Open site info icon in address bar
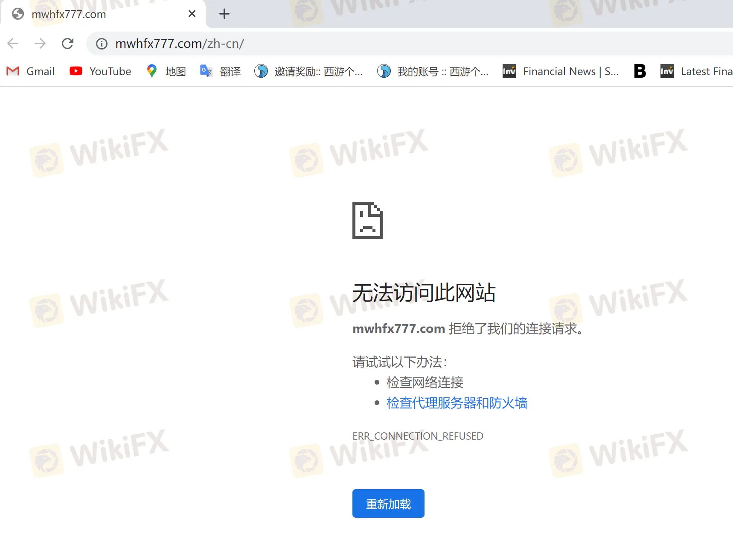Screen dimensions: 733x560 102,44
